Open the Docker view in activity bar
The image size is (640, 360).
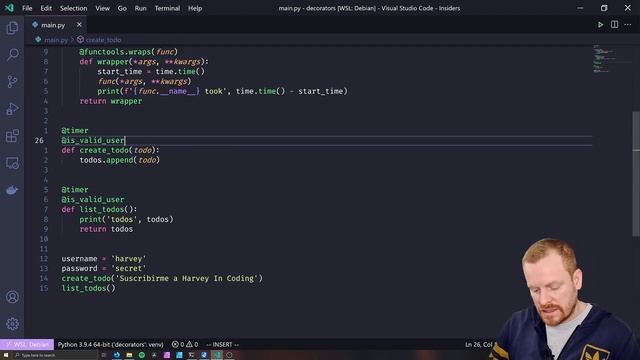pyautogui.click(x=12, y=190)
